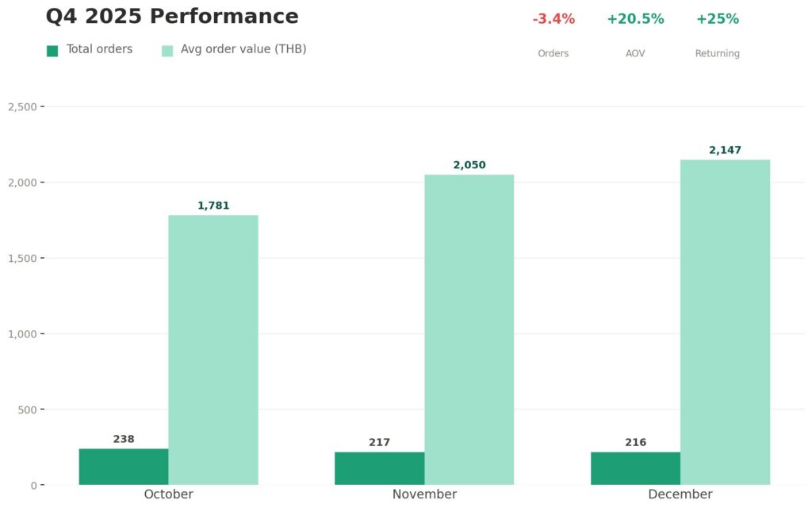Screen dimensions: 812x508
Task: Click the +25% Returning metric
Action: (717, 35)
